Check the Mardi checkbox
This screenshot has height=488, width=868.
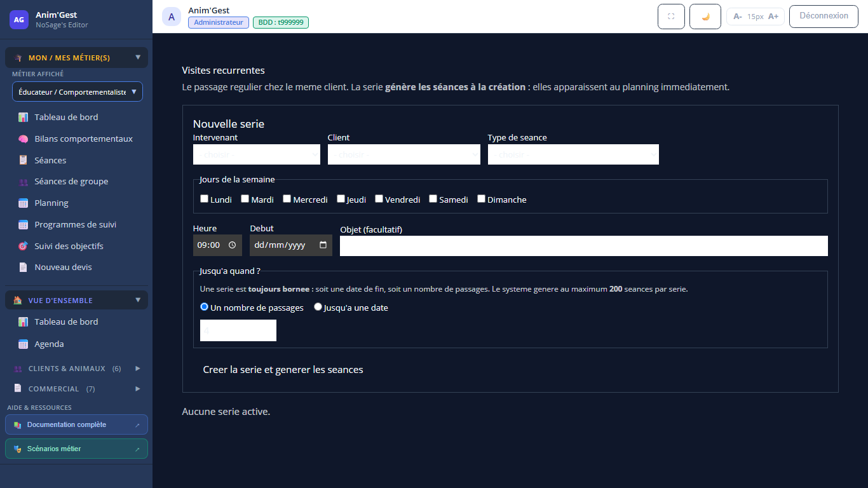coord(245,199)
